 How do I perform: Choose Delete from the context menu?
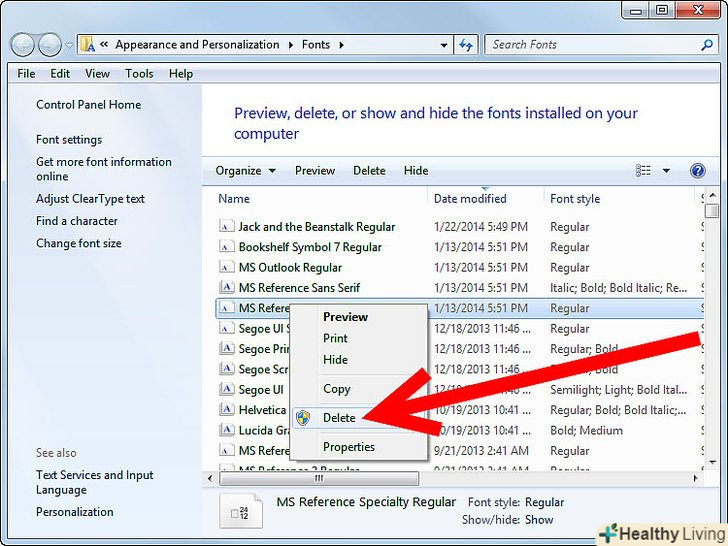click(339, 418)
